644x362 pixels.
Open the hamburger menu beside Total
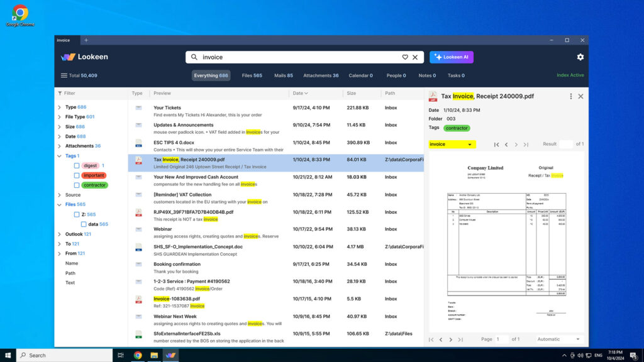pos(64,75)
